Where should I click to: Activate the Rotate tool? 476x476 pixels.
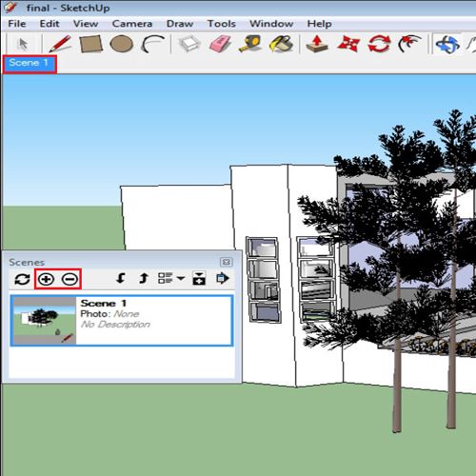(x=379, y=44)
